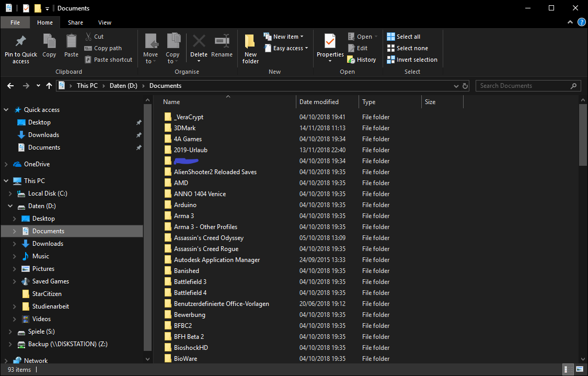The height and width of the screenshot is (376, 588).
Task: Click navigation pane scroll down arrow
Action: (x=148, y=359)
